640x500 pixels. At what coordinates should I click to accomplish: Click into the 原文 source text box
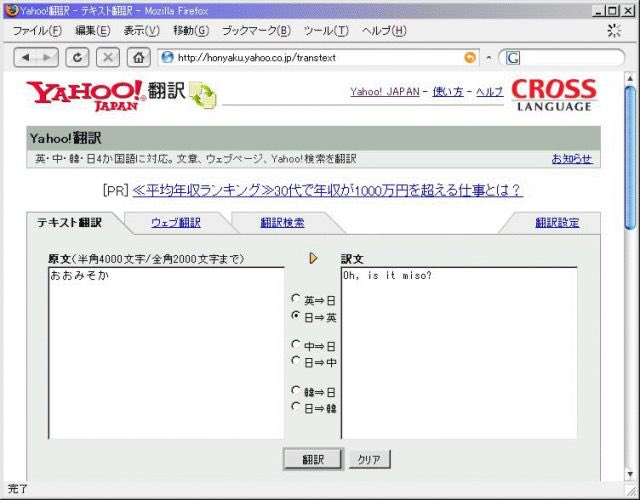[x=167, y=353]
